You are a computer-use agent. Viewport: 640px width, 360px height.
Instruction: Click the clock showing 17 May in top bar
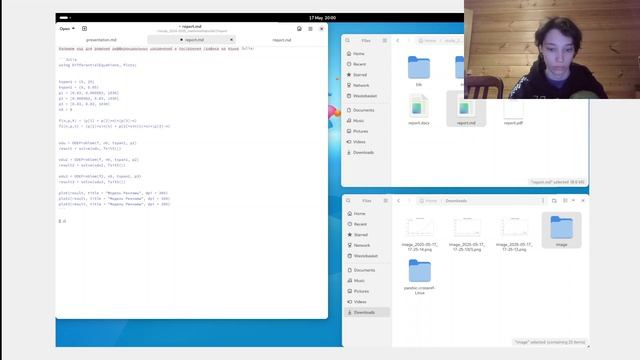(322, 18)
